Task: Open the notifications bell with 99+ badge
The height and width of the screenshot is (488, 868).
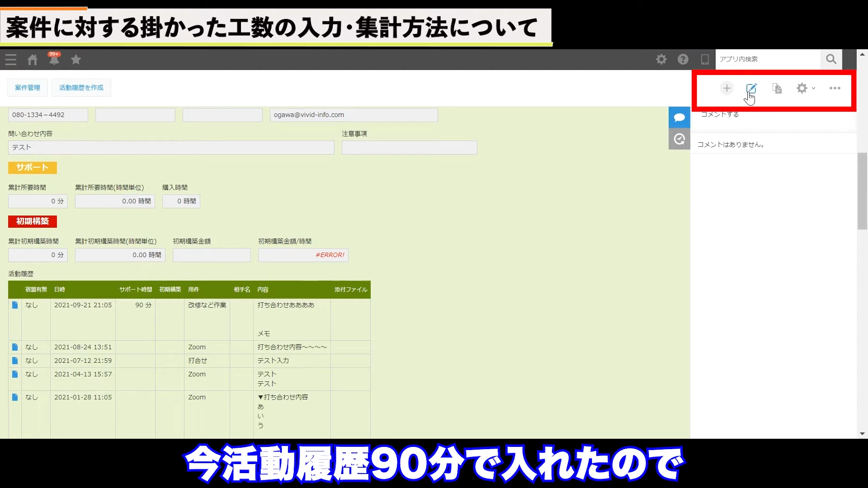Action: [54, 59]
